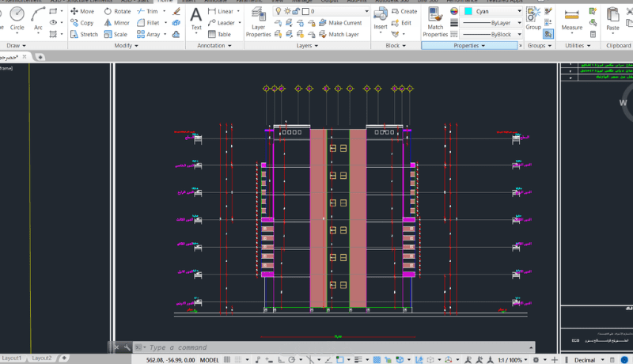The height and width of the screenshot is (364, 633).
Task: Expand the Properties panel
Action: [469, 46]
